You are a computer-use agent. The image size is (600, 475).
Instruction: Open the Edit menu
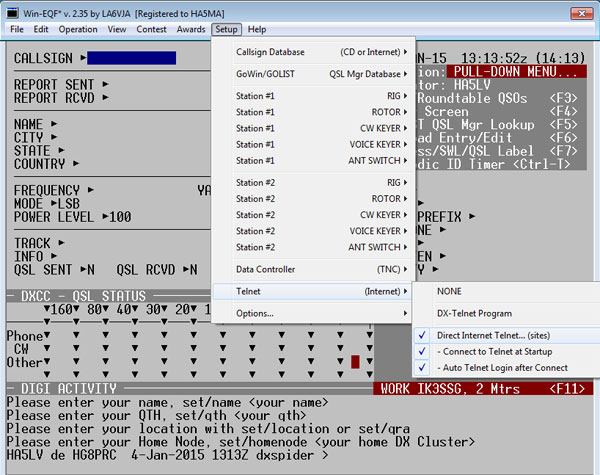pyautogui.click(x=41, y=29)
